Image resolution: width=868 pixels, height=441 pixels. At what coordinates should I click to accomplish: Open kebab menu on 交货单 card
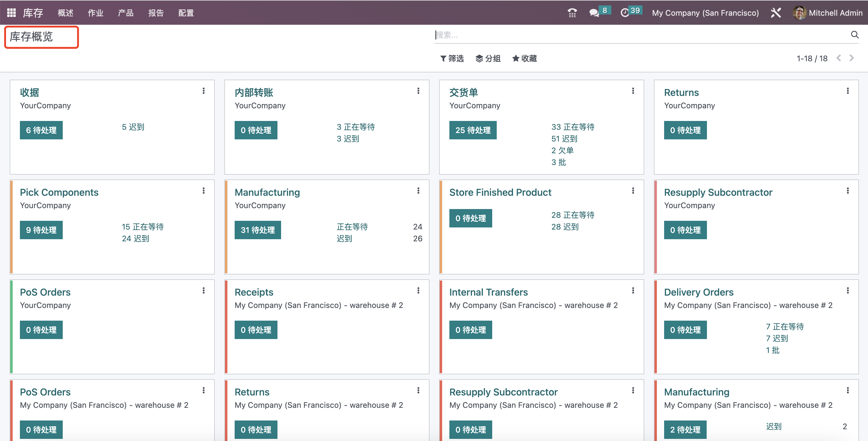pyautogui.click(x=633, y=91)
